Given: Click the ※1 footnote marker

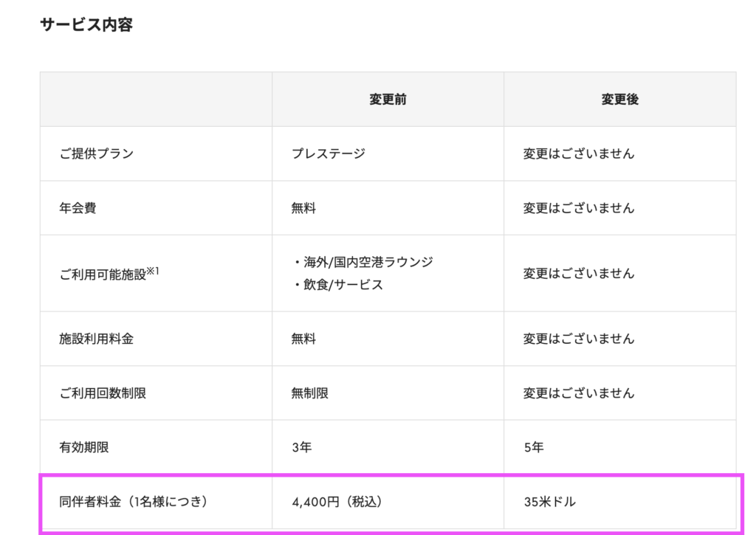Looking at the screenshot, I should (153, 270).
